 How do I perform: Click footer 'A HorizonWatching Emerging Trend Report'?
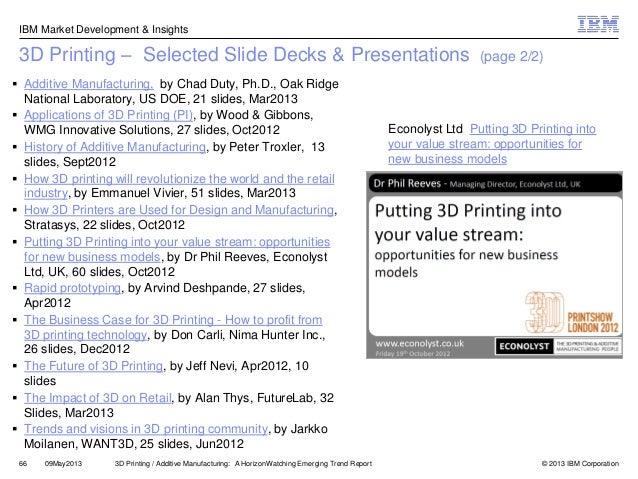(304, 464)
